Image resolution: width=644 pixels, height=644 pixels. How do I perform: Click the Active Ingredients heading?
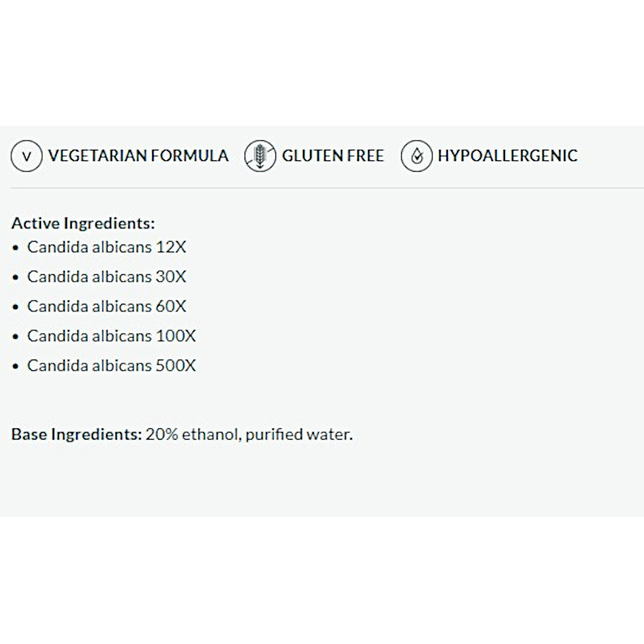83,223
